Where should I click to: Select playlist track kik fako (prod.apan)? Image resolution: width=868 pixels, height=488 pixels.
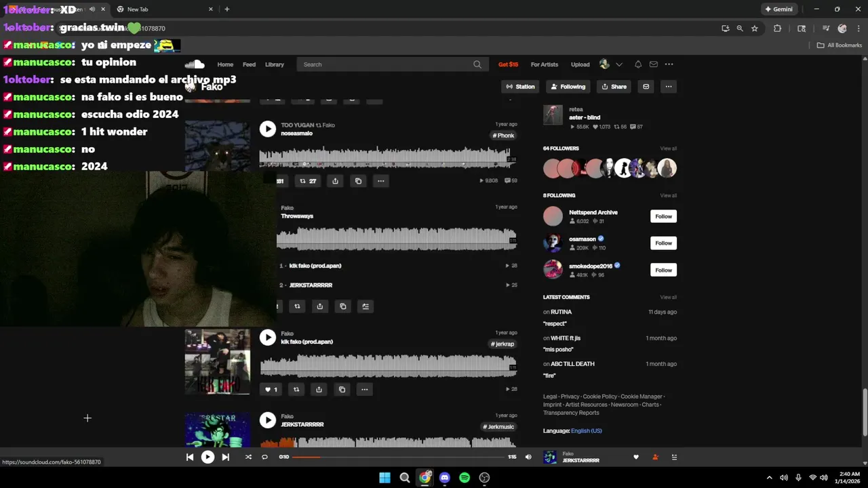coord(315,266)
